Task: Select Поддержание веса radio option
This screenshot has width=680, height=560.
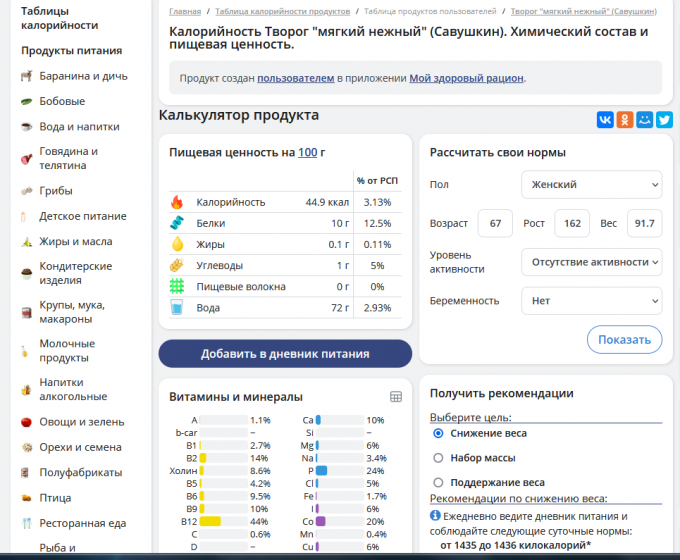Action: [x=438, y=482]
